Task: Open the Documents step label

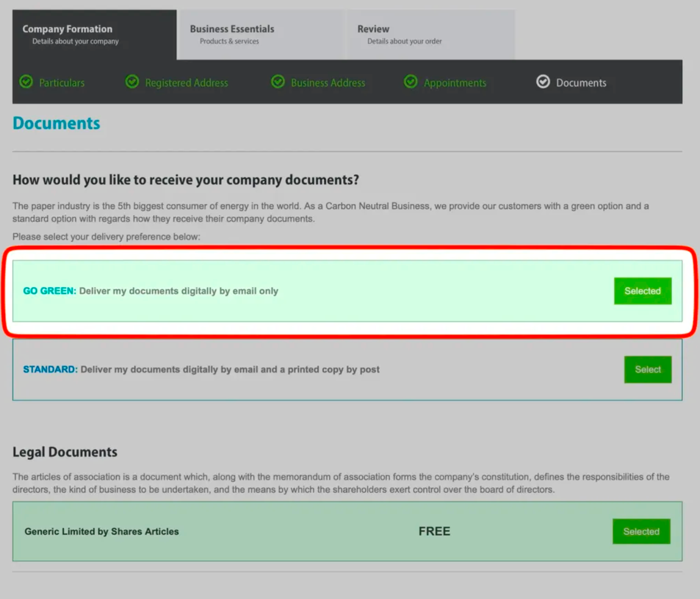Action: pyautogui.click(x=581, y=83)
